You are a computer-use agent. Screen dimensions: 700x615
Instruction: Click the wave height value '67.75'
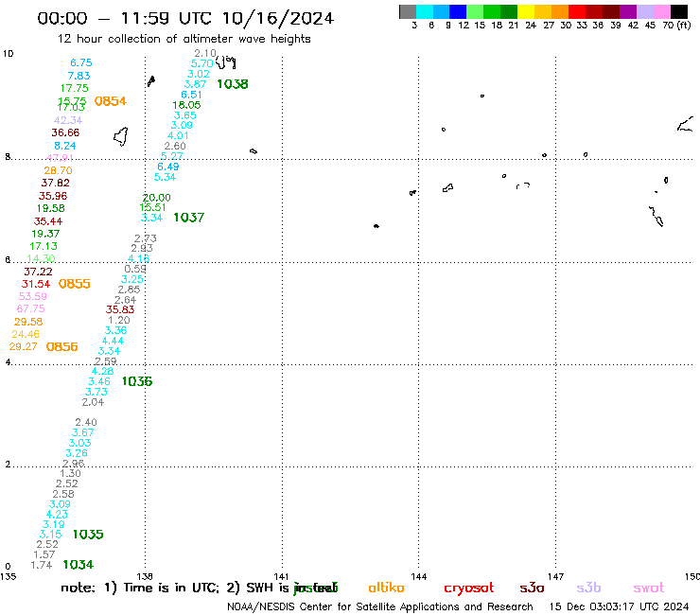[x=31, y=308]
